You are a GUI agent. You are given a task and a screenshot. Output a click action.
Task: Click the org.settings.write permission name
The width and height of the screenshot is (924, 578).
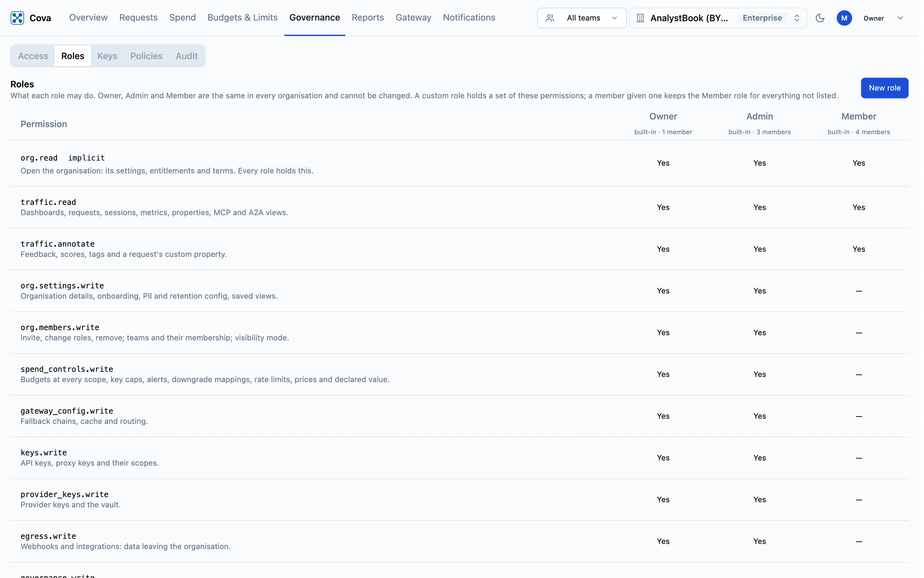[62, 285]
